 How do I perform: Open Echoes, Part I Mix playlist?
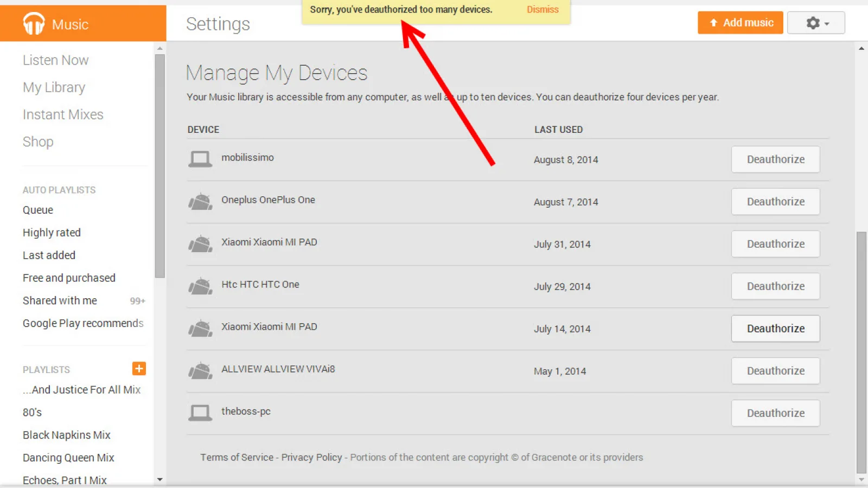pos(65,480)
